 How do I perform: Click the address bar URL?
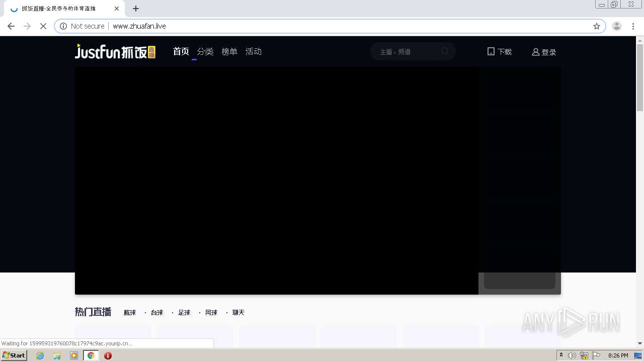139,26
